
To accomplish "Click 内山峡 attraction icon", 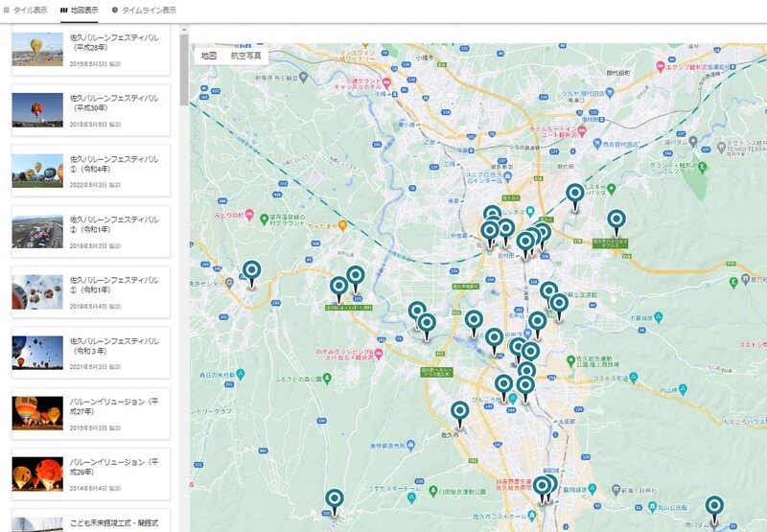I will pyautogui.click(x=683, y=389).
